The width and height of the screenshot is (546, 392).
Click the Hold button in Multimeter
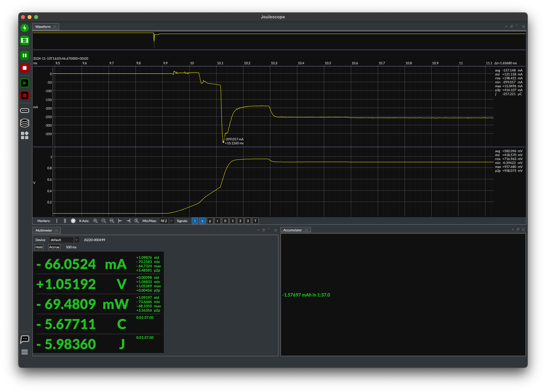click(39, 247)
